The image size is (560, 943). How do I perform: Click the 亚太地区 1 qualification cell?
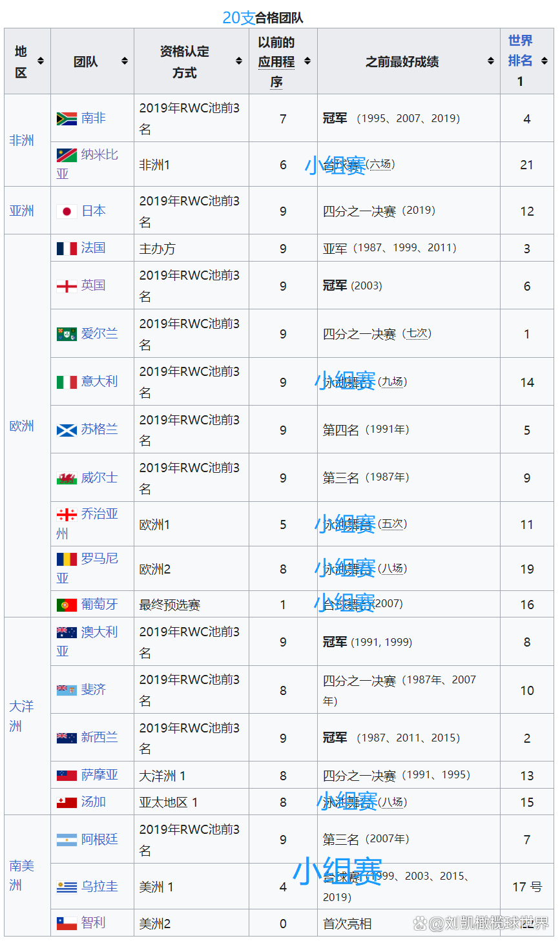[x=191, y=802]
